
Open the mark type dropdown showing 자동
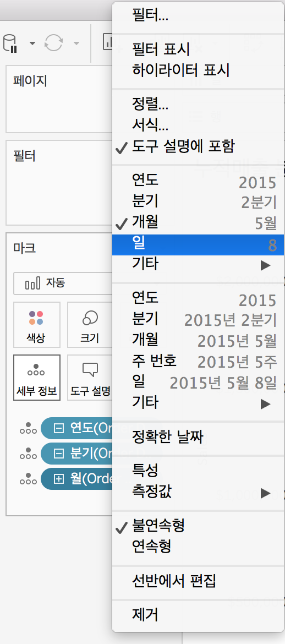point(62,283)
